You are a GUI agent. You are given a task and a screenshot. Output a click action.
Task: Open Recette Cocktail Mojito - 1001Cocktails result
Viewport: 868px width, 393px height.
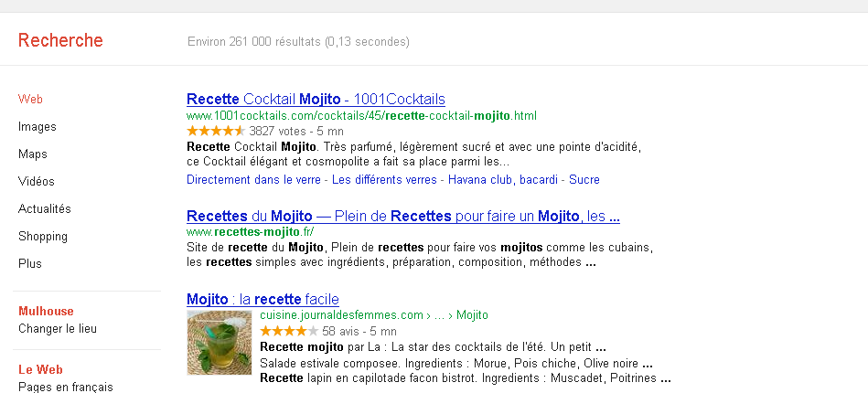(316, 99)
